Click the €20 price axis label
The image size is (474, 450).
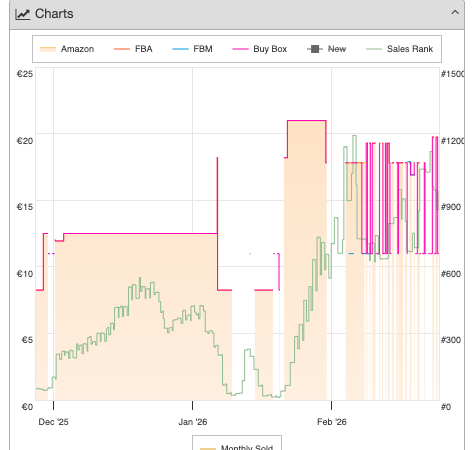click(x=25, y=141)
